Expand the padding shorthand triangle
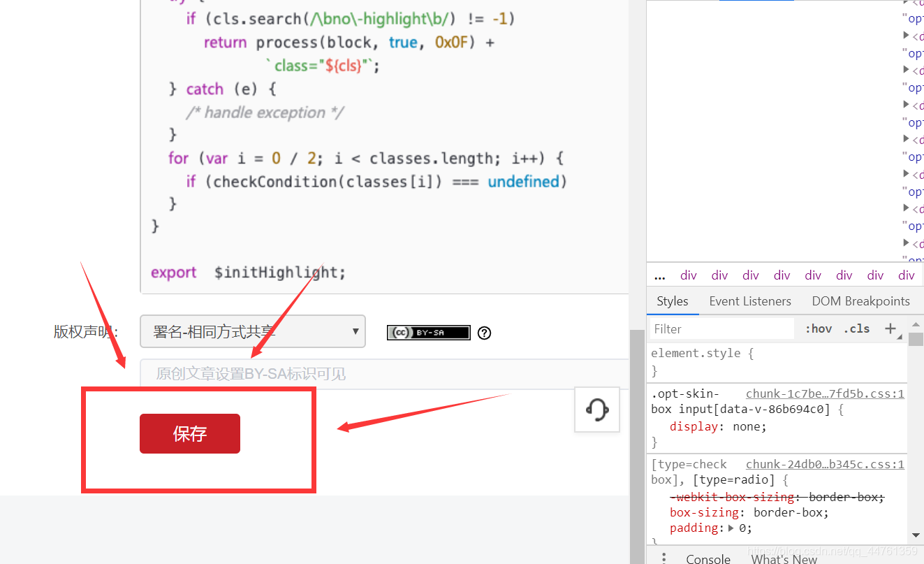Image resolution: width=924 pixels, height=564 pixels. tap(731, 528)
